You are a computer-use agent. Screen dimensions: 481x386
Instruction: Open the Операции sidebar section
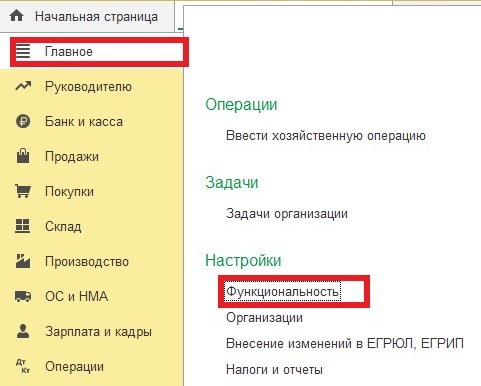[74, 367]
